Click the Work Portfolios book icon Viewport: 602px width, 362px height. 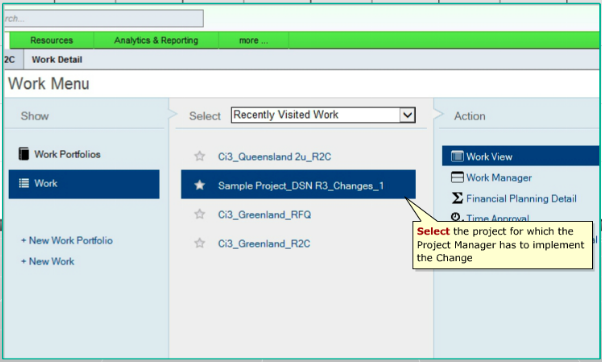pyautogui.click(x=24, y=154)
